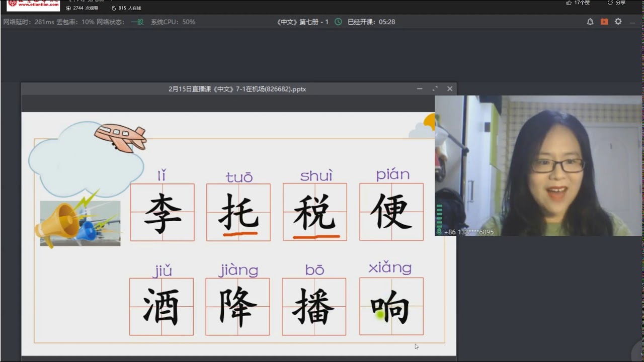Click the 17个赞 likes label
This screenshot has height=362, width=644.
[582, 3]
